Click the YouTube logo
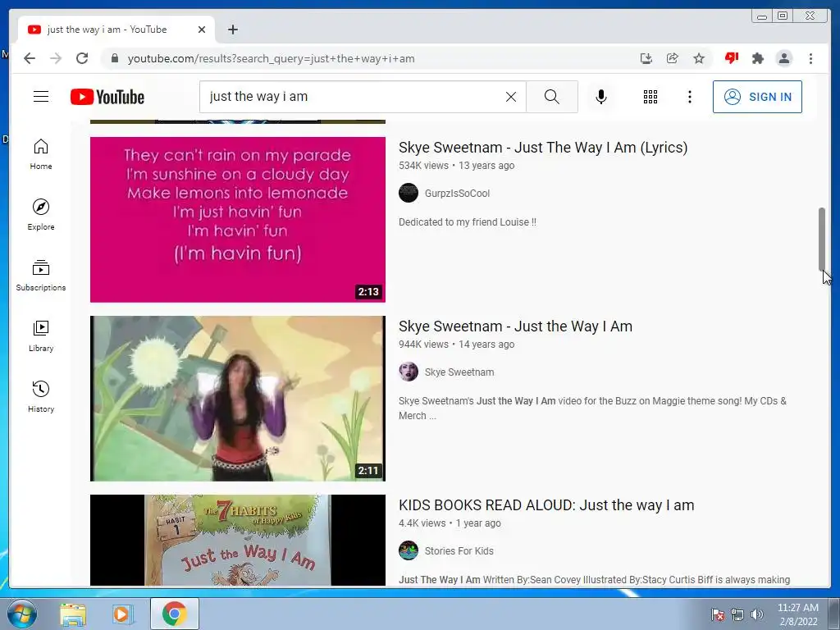 click(107, 97)
